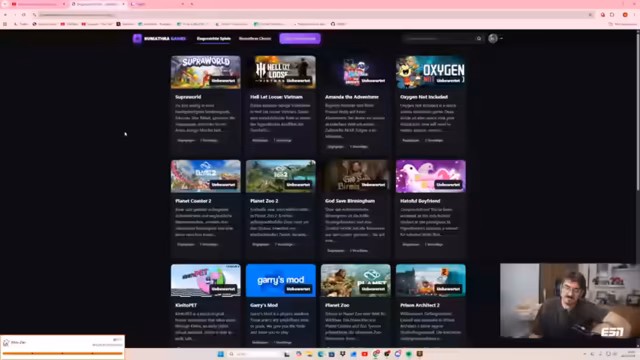The image size is (640, 360).
Task: Click the Supraworld title text
Action: click(x=188, y=97)
